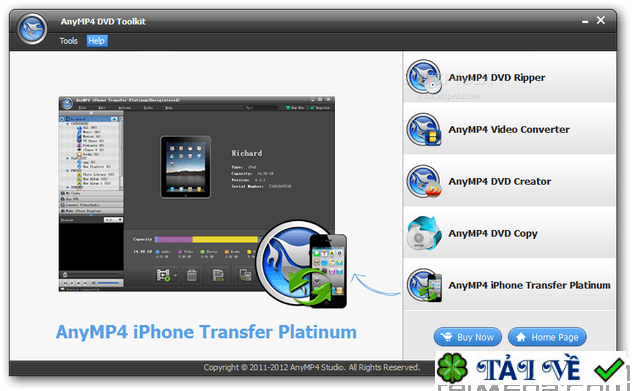Viewport: 632px width, 391px height.
Task: Click the iPhone Transfer Platinum phone icon
Action: coord(424,285)
